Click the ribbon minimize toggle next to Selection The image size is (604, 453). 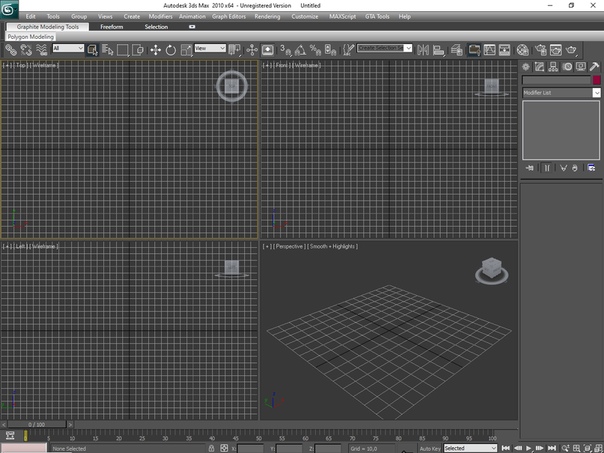tap(192, 27)
